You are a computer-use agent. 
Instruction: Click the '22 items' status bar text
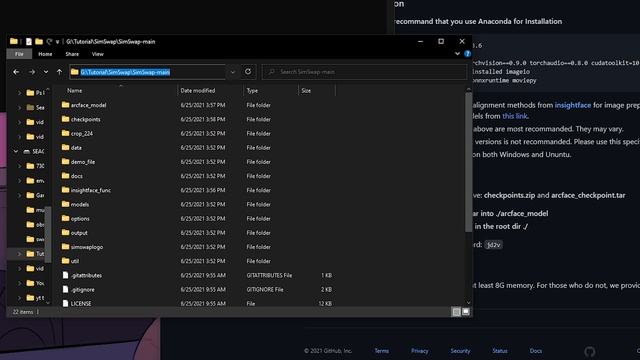(22, 312)
